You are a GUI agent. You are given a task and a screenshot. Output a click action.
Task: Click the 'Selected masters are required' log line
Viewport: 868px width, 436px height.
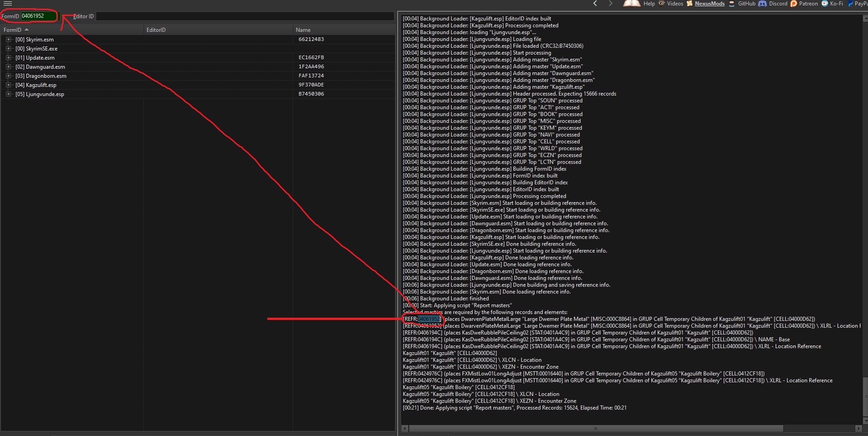click(485, 312)
